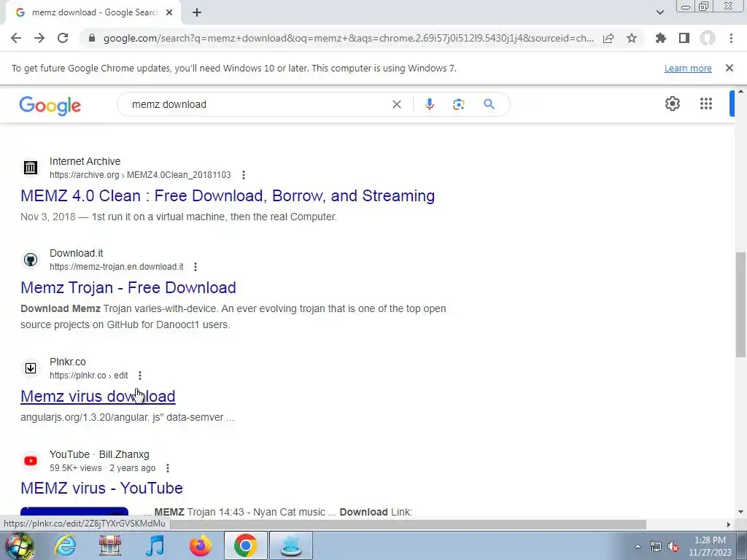The image size is (747, 560).
Task: Show hidden system tray icons
Action: tap(638, 546)
